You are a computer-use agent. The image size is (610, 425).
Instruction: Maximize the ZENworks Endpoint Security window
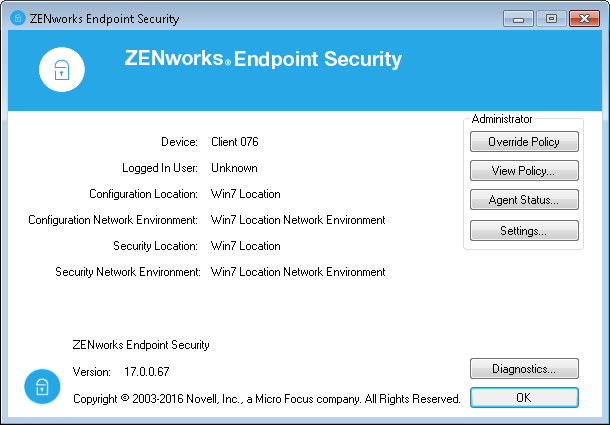(550, 18)
